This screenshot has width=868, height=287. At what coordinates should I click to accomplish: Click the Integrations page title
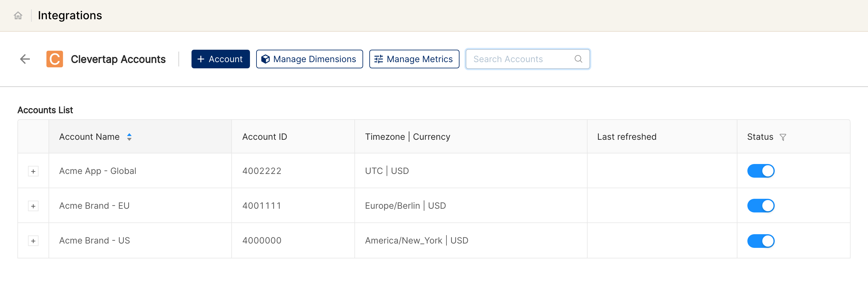70,16
